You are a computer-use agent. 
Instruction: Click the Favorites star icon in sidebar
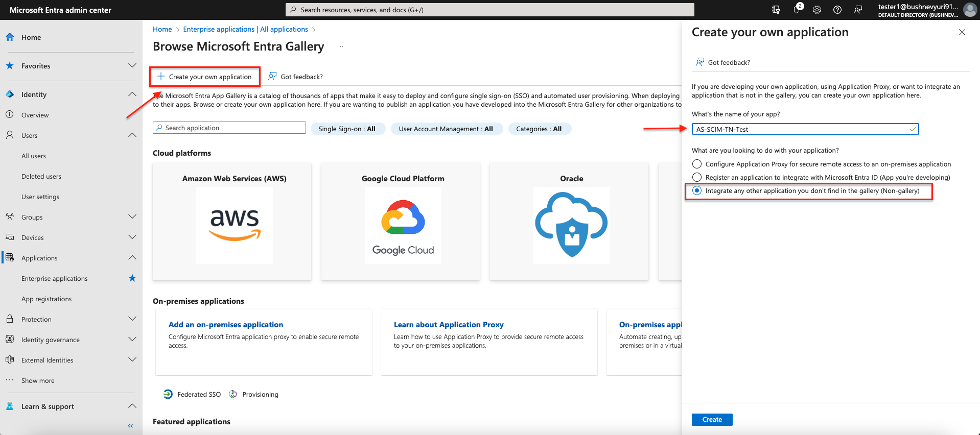coord(10,66)
